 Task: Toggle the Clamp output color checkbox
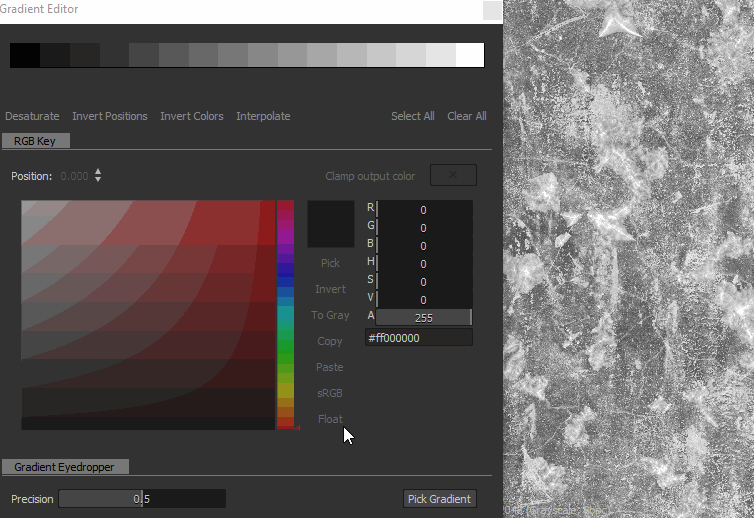pyautogui.click(x=453, y=175)
